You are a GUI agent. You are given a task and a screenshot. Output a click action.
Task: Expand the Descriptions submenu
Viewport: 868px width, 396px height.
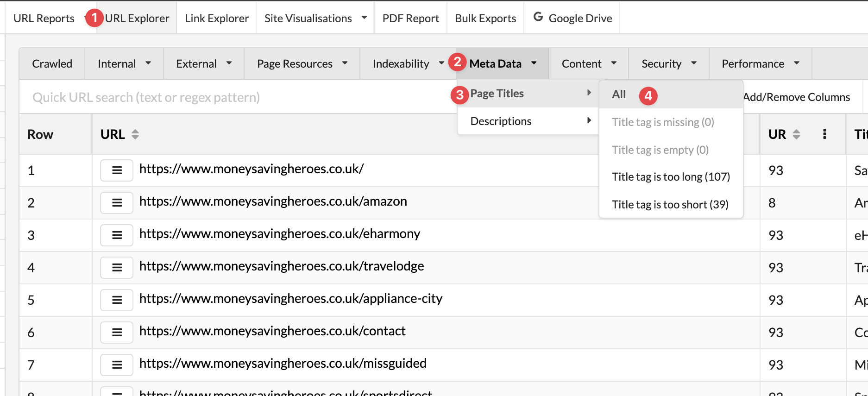click(528, 121)
